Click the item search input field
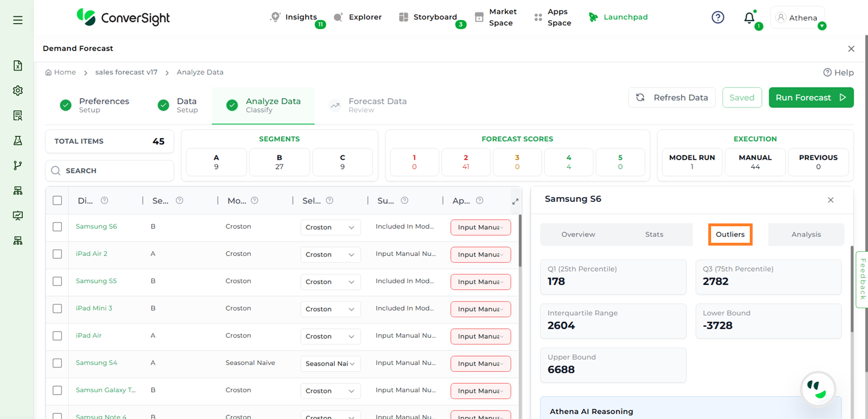This screenshot has width=868, height=419. [x=110, y=171]
